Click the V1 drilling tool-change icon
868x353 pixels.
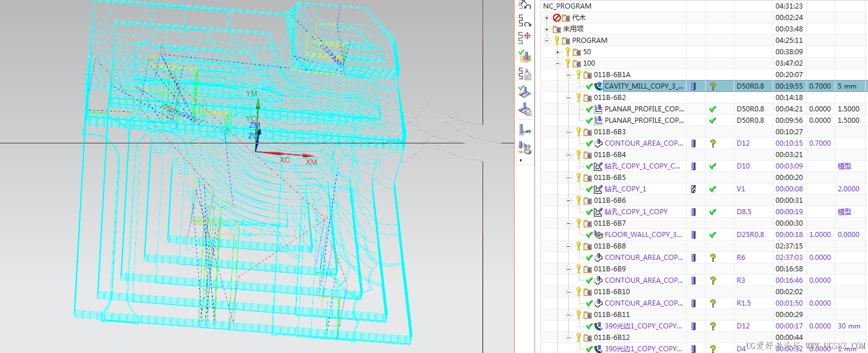693,189
